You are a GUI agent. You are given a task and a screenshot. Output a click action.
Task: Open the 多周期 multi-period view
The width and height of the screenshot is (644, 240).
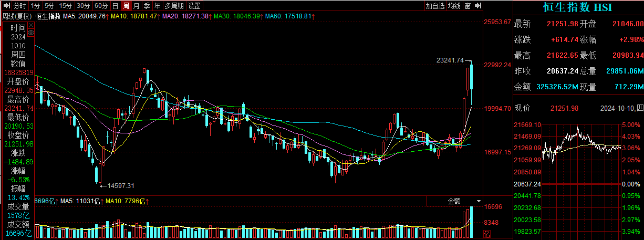(174, 6)
